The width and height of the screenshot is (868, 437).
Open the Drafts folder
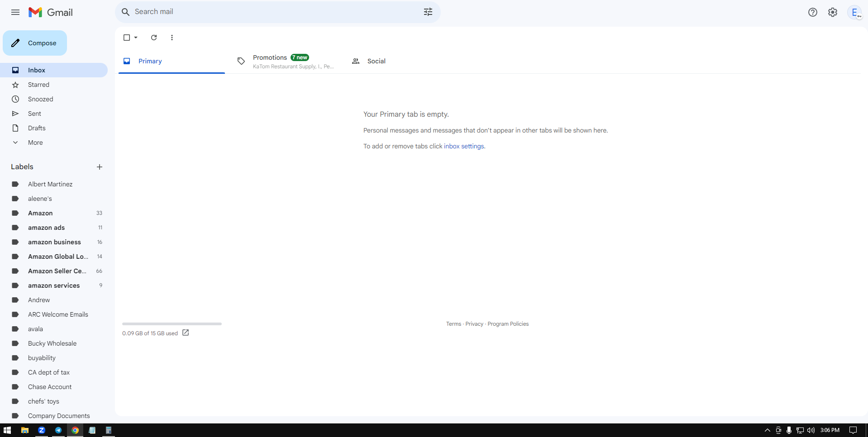[54, 128]
